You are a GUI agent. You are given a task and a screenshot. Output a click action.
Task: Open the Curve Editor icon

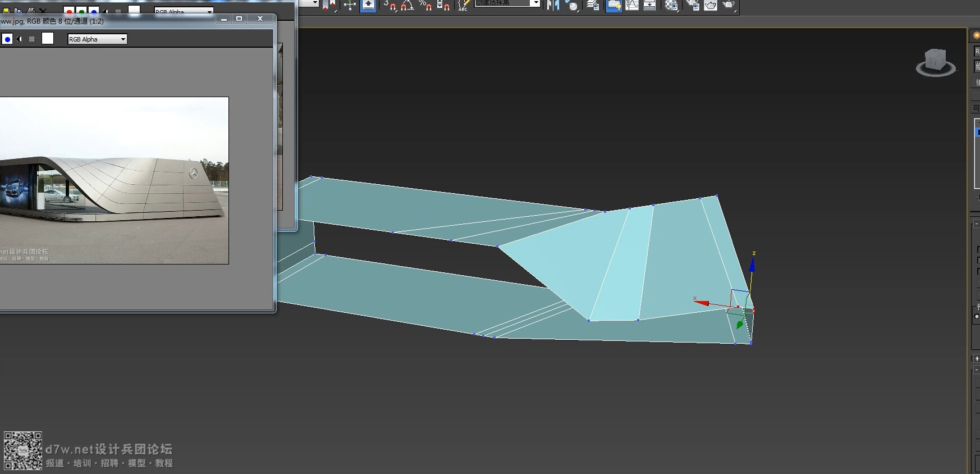coord(632,6)
